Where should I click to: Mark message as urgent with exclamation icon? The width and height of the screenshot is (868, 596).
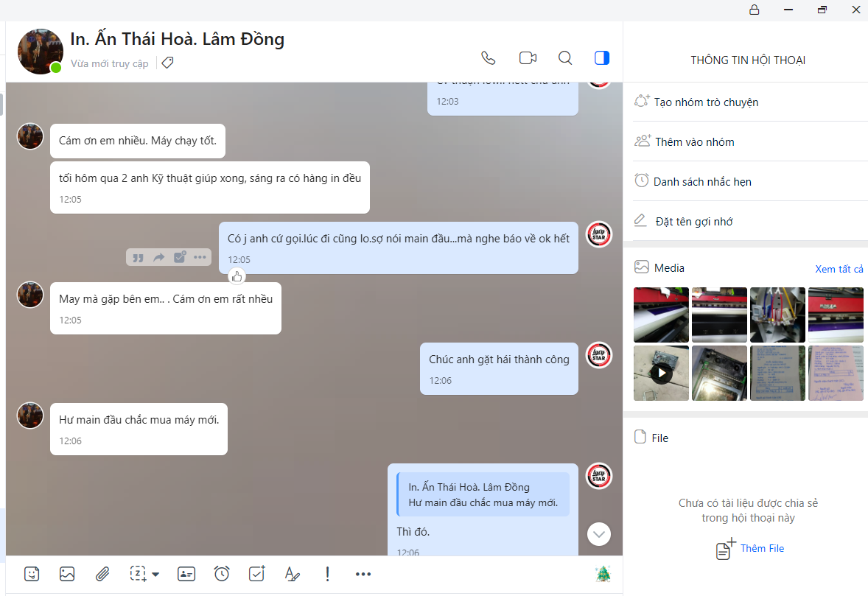coord(328,574)
